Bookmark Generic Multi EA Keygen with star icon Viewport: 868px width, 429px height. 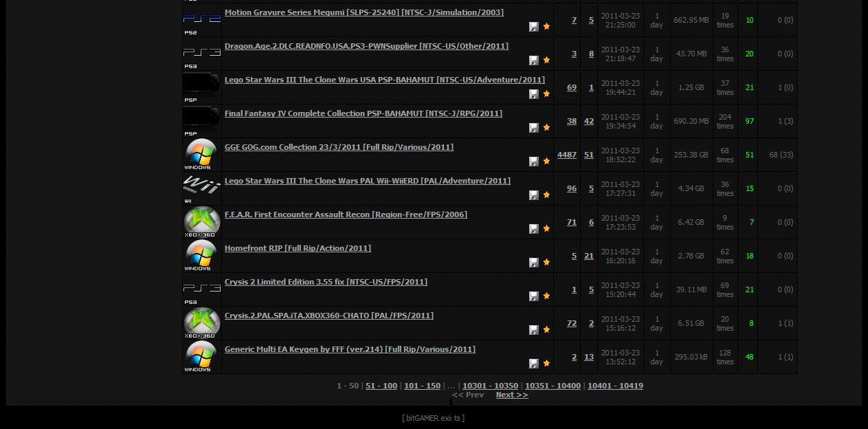546,363
